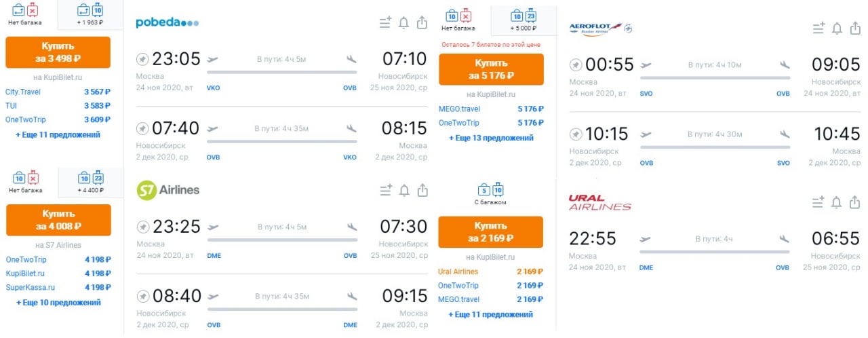Click the bell alert icon on Pobeda ticket
This screenshot has height=338, width=868.
pos(403,23)
